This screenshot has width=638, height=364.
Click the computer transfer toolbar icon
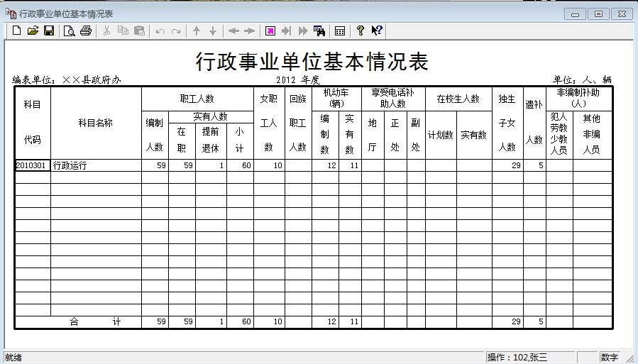click(319, 31)
